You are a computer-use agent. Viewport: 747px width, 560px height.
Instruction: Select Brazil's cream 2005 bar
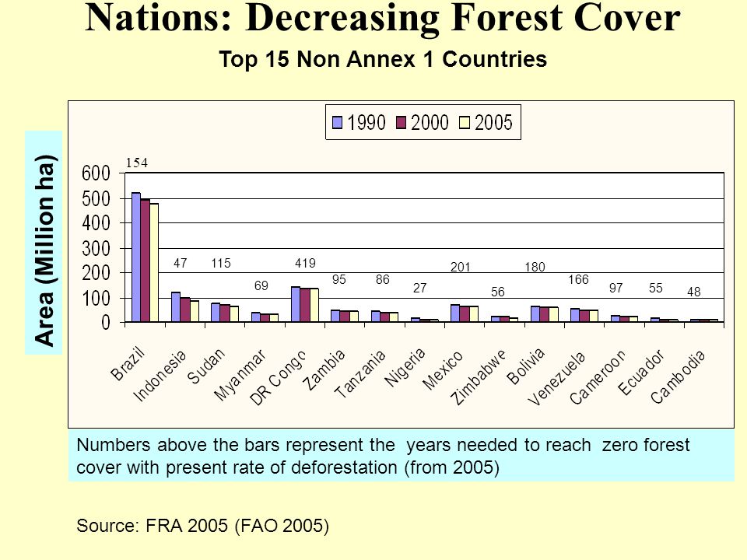(x=154, y=264)
